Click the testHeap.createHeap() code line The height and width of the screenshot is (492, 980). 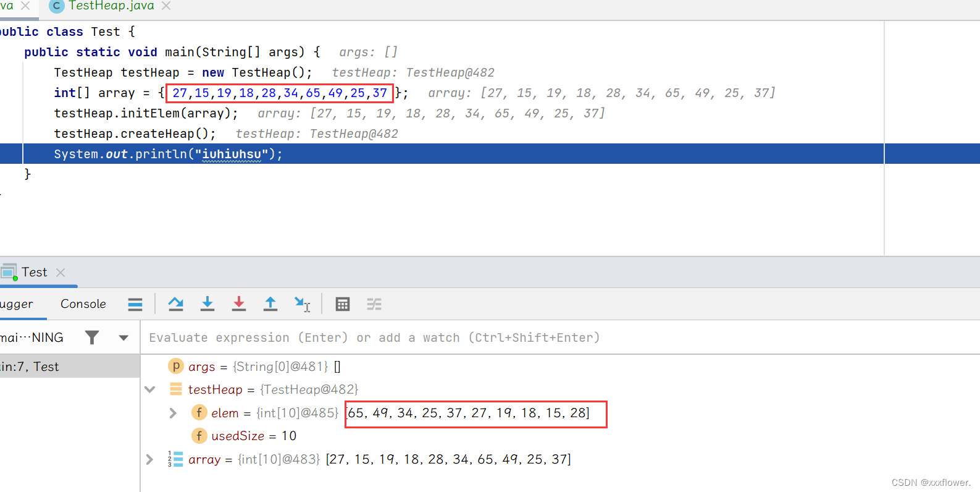coord(135,134)
